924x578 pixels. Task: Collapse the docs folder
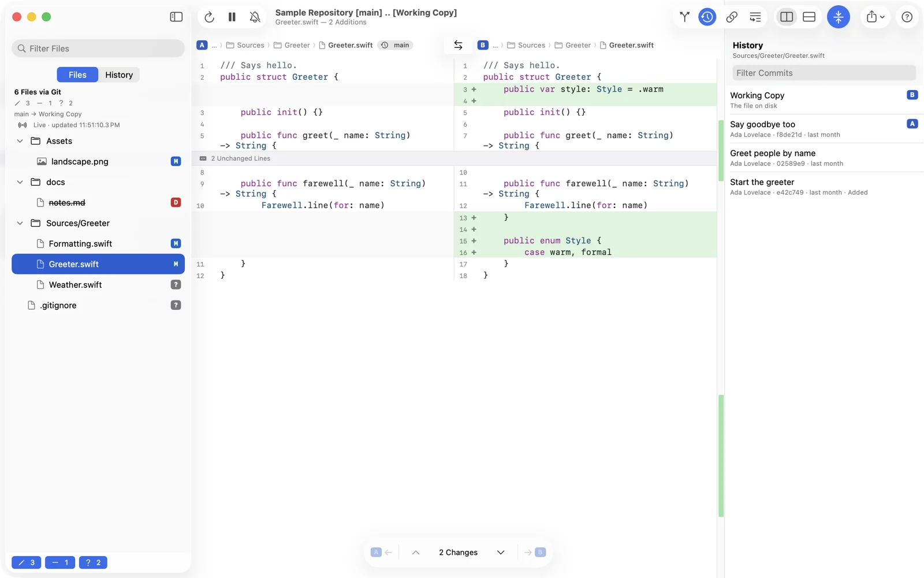(x=20, y=182)
